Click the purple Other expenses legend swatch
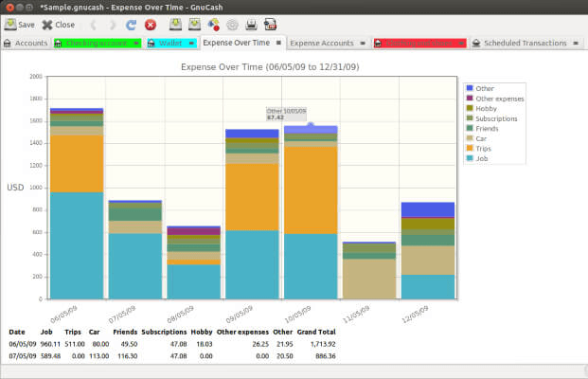 [470, 98]
